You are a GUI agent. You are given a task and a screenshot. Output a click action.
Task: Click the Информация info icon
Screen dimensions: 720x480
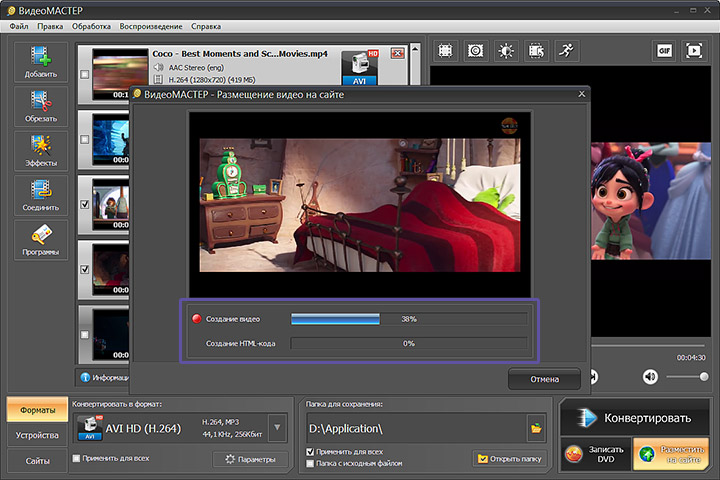pyautogui.click(x=85, y=377)
